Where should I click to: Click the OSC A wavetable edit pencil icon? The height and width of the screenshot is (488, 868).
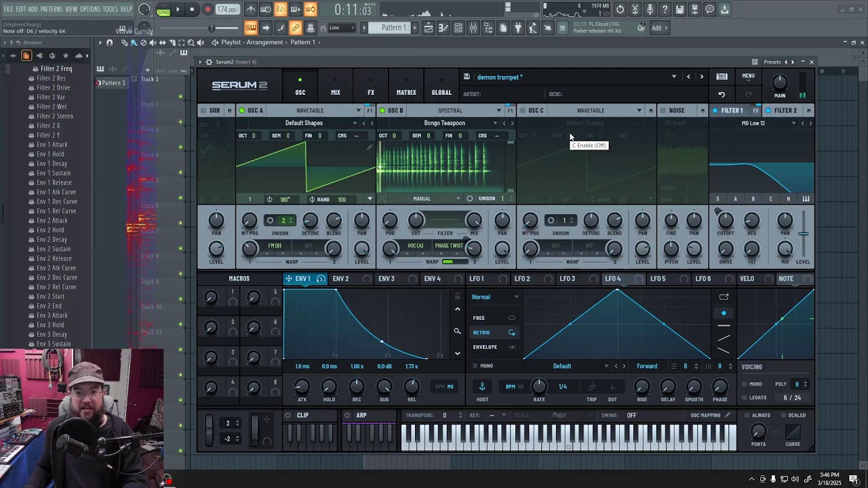point(370,146)
